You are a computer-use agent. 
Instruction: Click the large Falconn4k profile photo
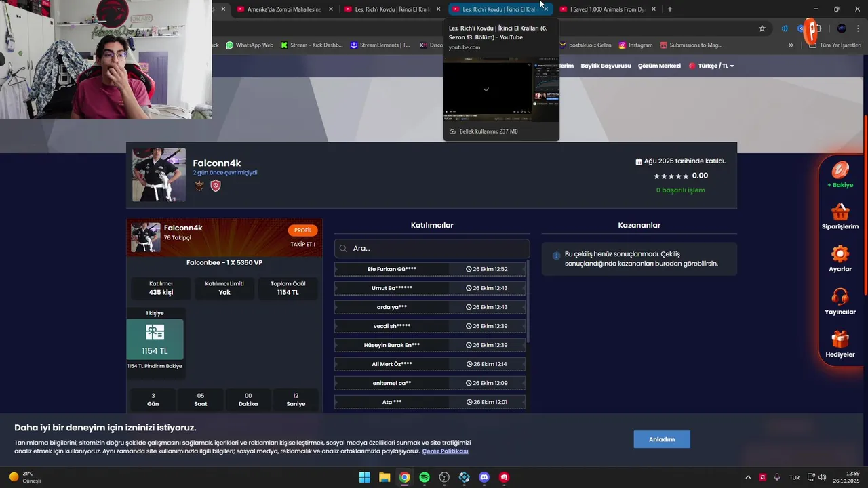point(159,175)
